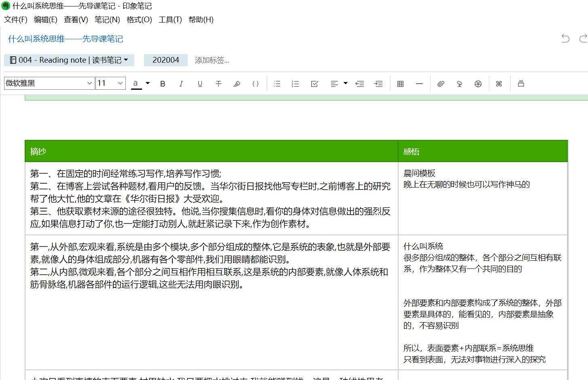Open the 笔记(N) menu
Screen dimensions: 588x380
107,19
